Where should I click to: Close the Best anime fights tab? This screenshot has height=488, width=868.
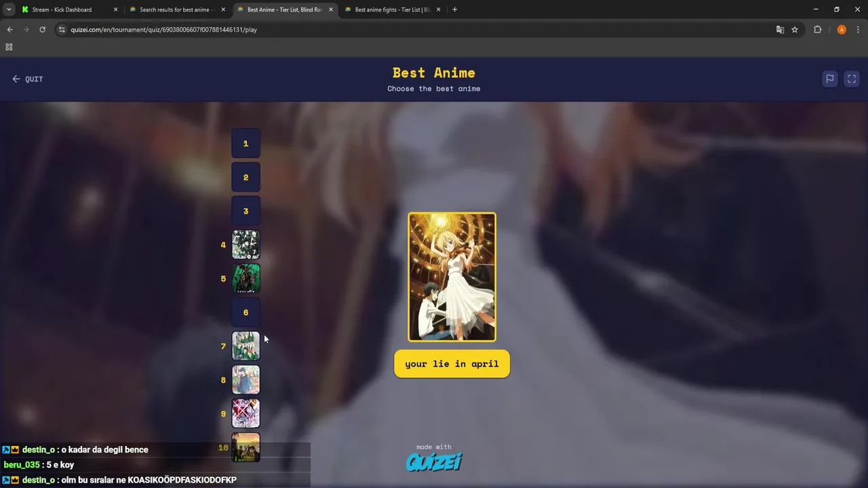click(438, 9)
